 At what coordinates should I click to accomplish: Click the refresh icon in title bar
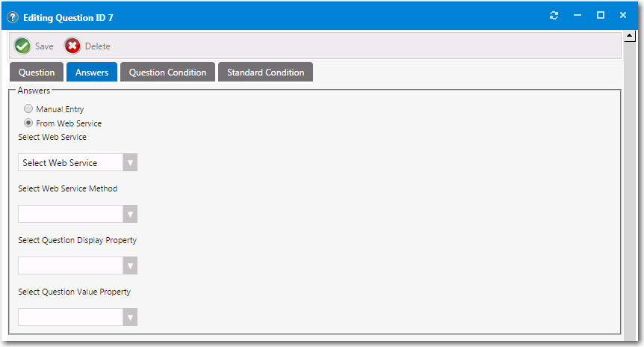(x=554, y=16)
